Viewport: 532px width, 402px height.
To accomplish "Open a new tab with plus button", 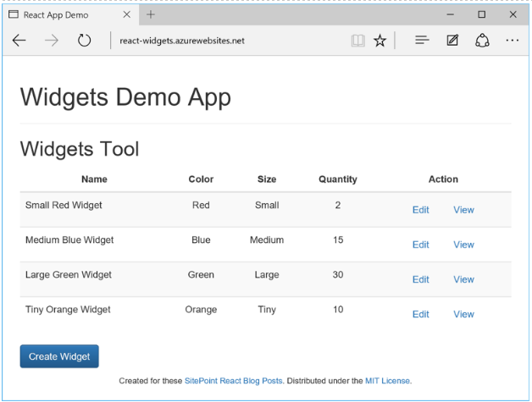I will (151, 14).
